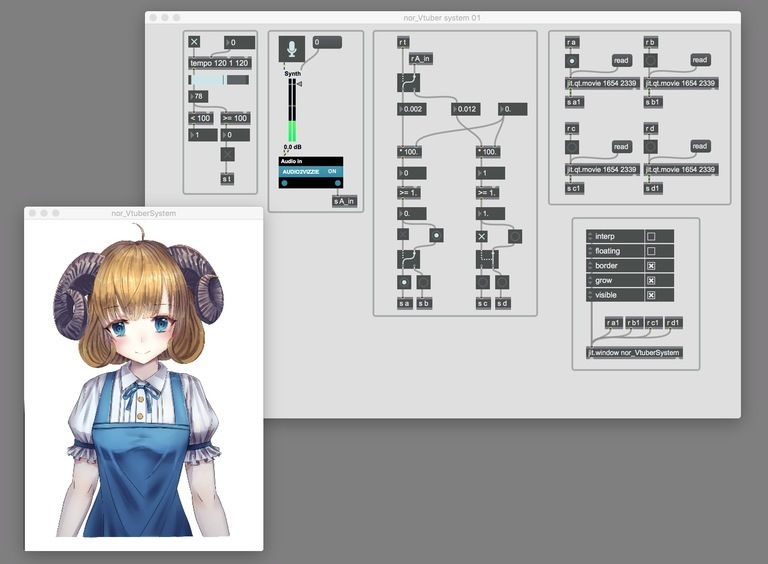Open the visible attribute selector arrows
Viewport: 768px width, 564px height.
590,295
